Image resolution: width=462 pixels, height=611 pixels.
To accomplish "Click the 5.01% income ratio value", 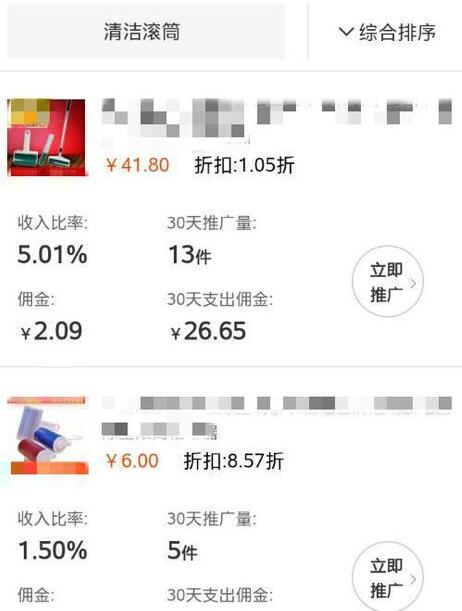I will click(x=52, y=254).
